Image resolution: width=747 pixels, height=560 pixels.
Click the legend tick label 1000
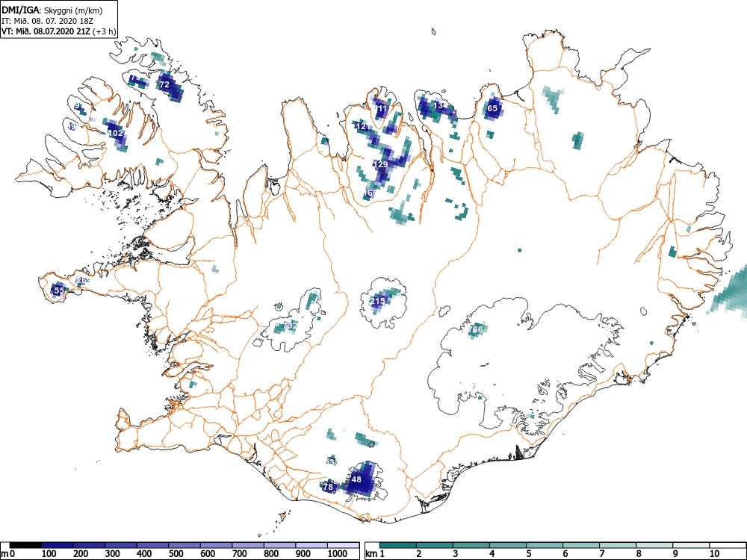(338, 554)
